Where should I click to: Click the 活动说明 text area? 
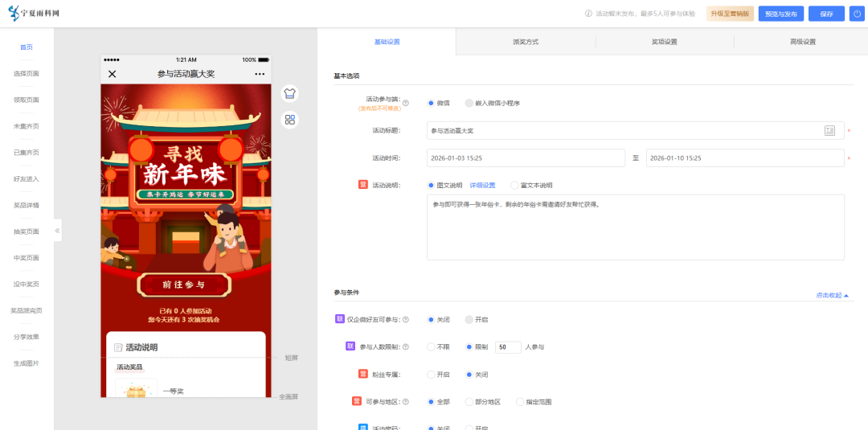[x=636, y=227]
